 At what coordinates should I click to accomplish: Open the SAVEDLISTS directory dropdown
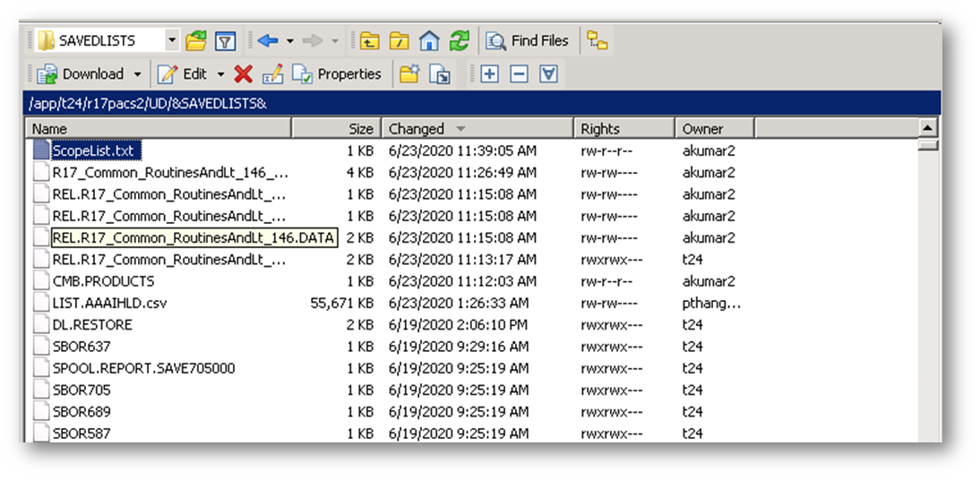(x=171, y=40)
